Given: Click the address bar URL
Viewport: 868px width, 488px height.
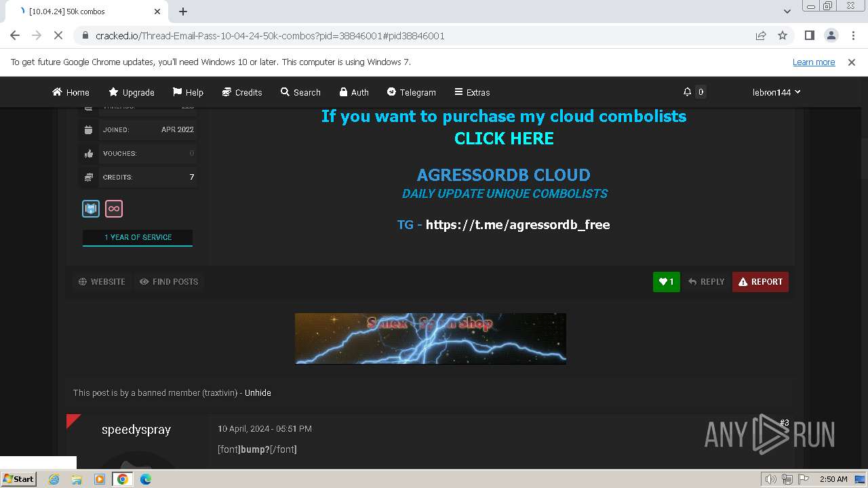Looking at the screenshot, I should tap(270, 36).
